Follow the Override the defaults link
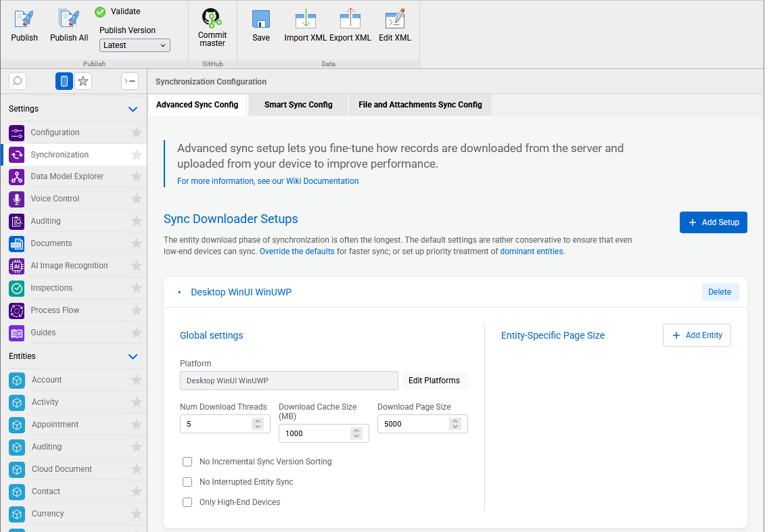The height and width of the screenshot is (532, 769). click(297, 251)
